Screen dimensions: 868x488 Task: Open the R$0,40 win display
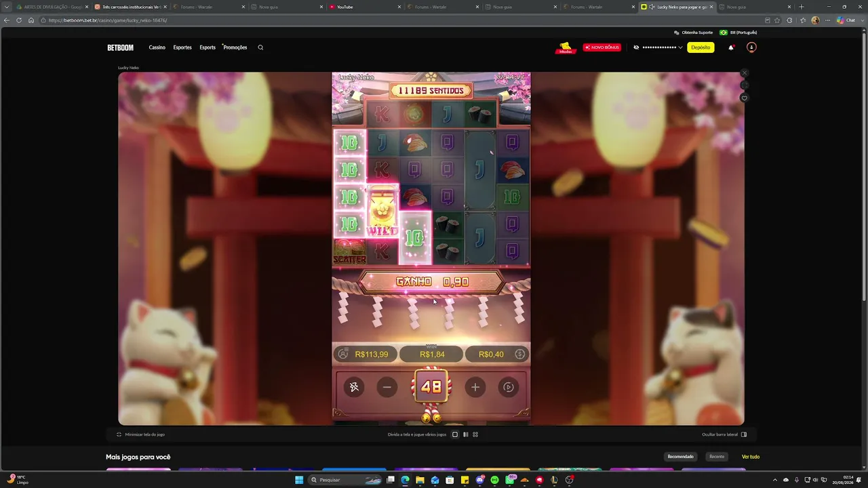[496, 354]
